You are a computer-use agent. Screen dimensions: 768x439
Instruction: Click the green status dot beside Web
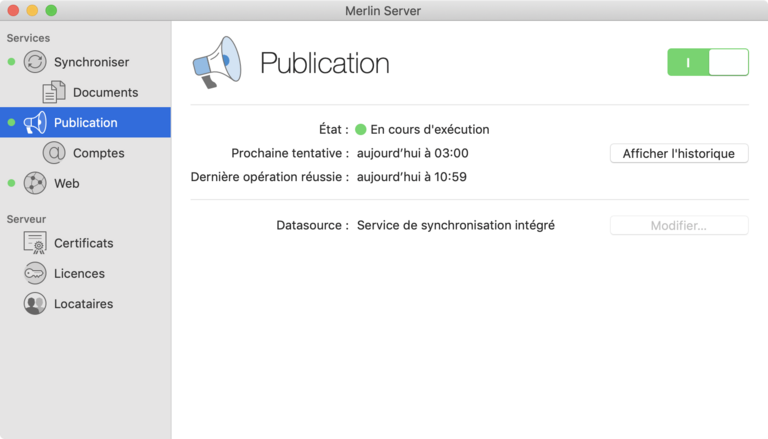click(11, 183)
